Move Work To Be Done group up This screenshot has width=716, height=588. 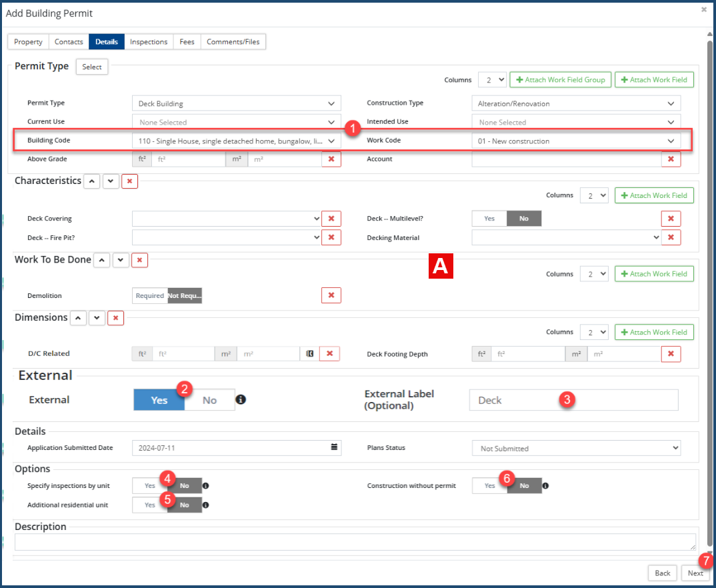[102, 260]
